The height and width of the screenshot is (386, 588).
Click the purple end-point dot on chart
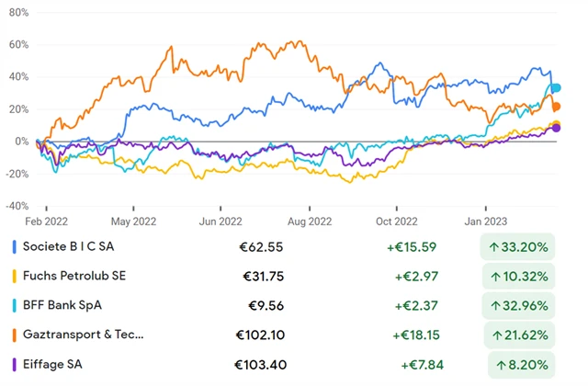(x=556, y=128)
